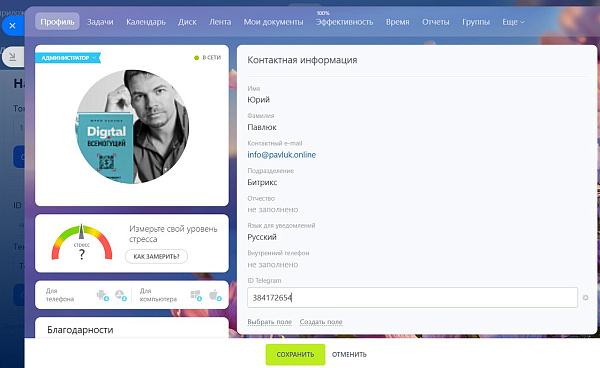This screenshot has width=600, height=368.
Task: Click the Отменить button
Action: click(349, 354)
